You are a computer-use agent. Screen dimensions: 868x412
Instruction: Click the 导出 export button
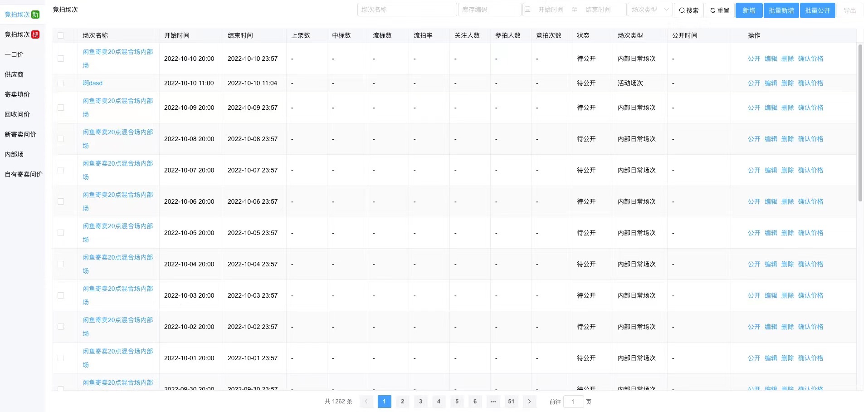coord(850,10)
